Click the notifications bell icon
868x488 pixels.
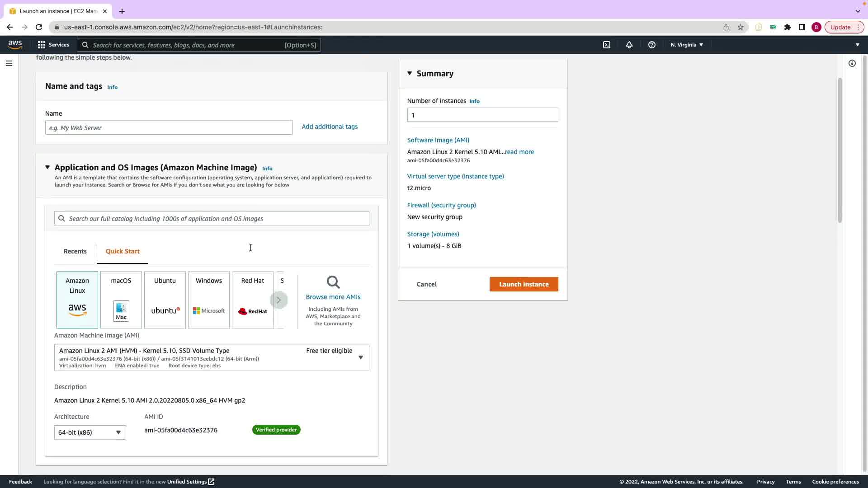coord(629,45)
